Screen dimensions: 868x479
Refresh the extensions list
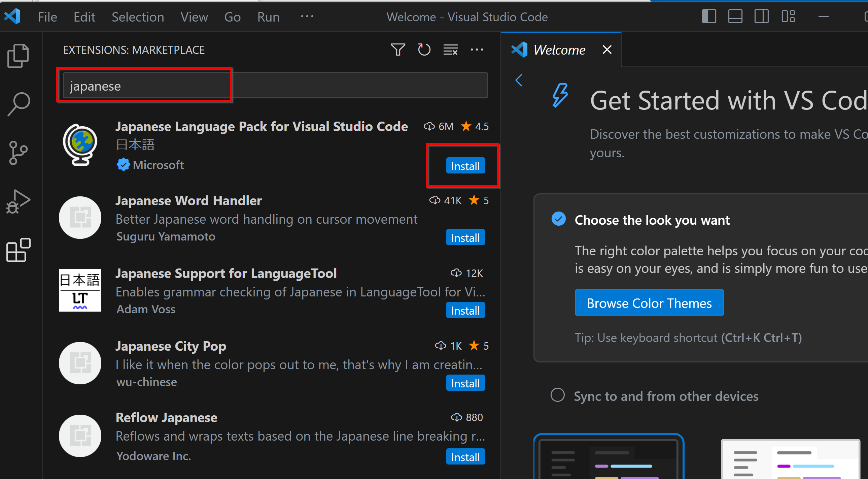[424, 50]
